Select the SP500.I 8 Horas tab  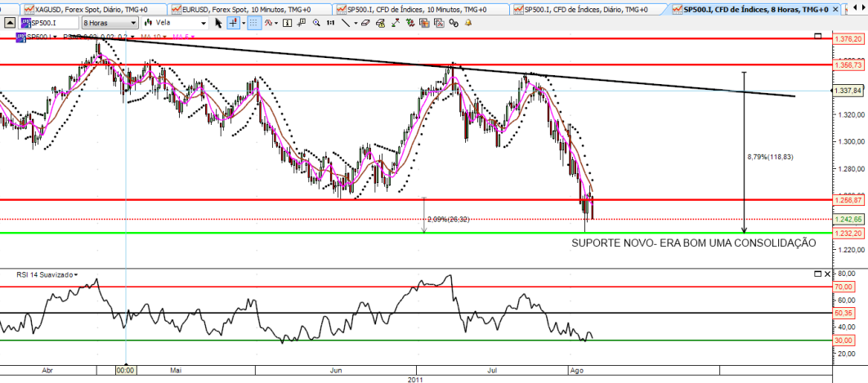pyautogui.click(x=750, y=10)
